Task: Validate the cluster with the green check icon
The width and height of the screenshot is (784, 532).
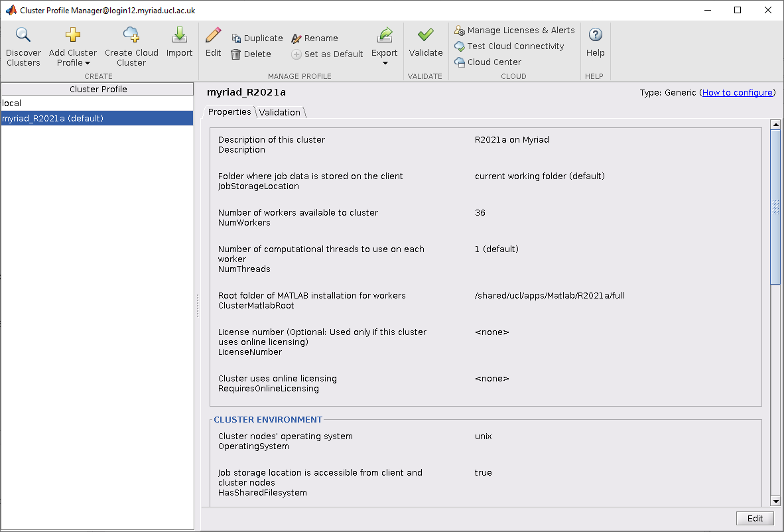Action: (426, 34)
